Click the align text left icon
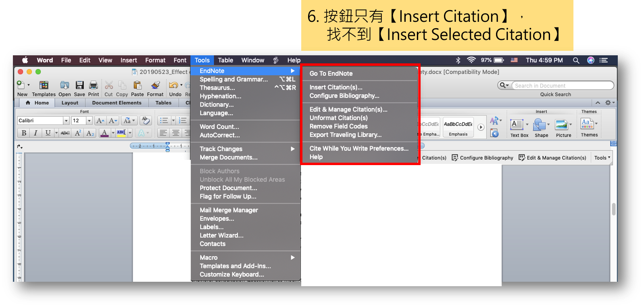The image size is (644, 308). (x=163, y=133)
